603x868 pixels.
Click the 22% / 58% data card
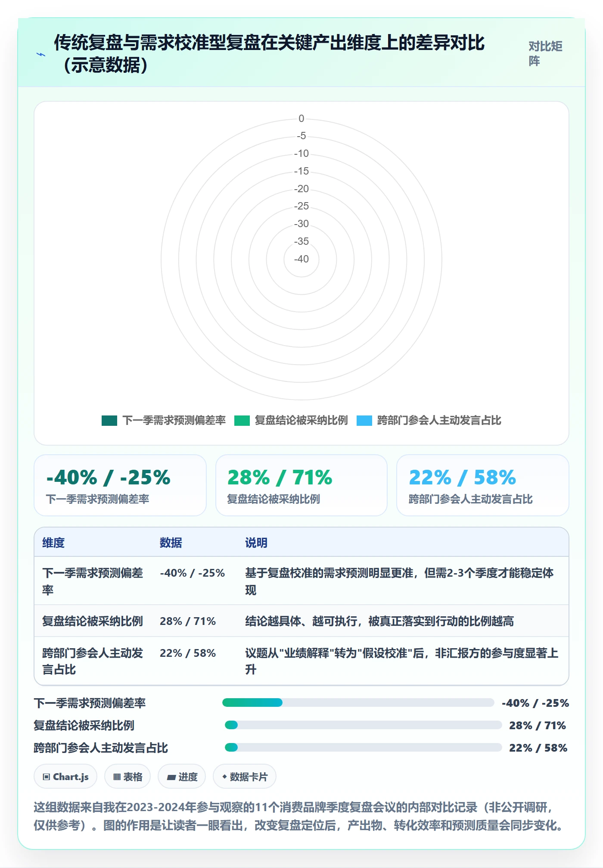[483, 485]
